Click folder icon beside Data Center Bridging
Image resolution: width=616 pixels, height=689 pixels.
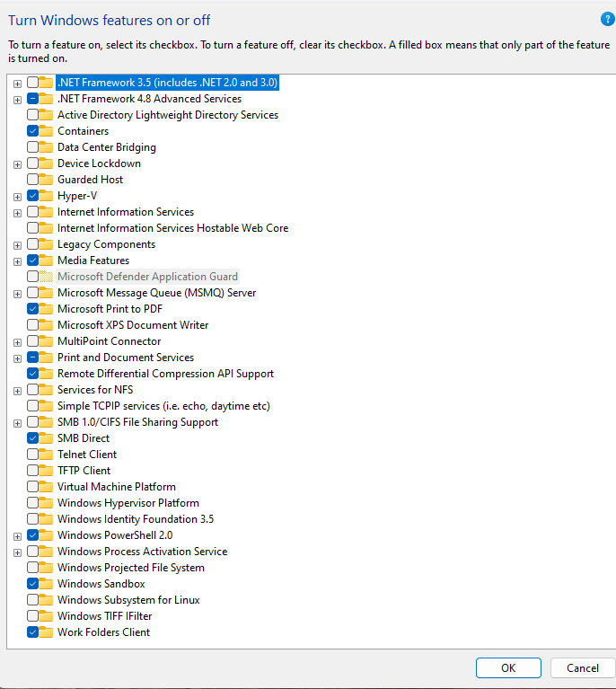(46, 147)
